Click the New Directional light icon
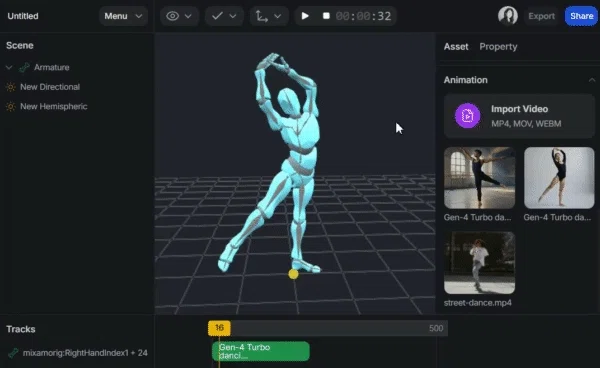Image resolution: width=600 pixels, height=368 pixels. point(11,87)
